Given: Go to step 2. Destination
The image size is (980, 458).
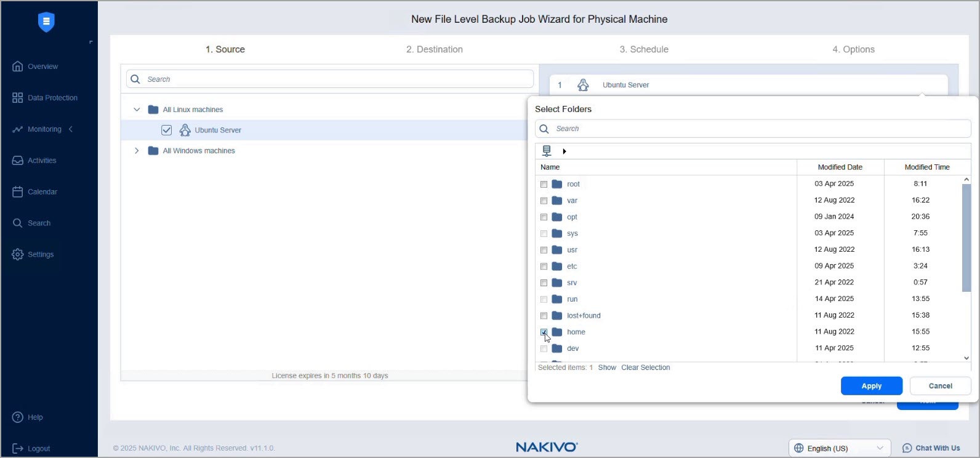Looking at the screenshot, I should (435, 49).
